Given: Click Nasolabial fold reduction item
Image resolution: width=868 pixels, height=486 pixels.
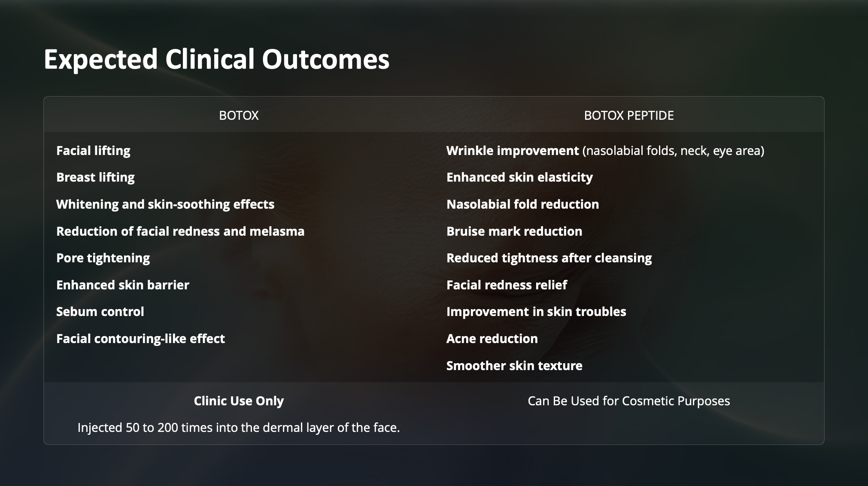Looking at the screenshot, I should coord(522,204).
